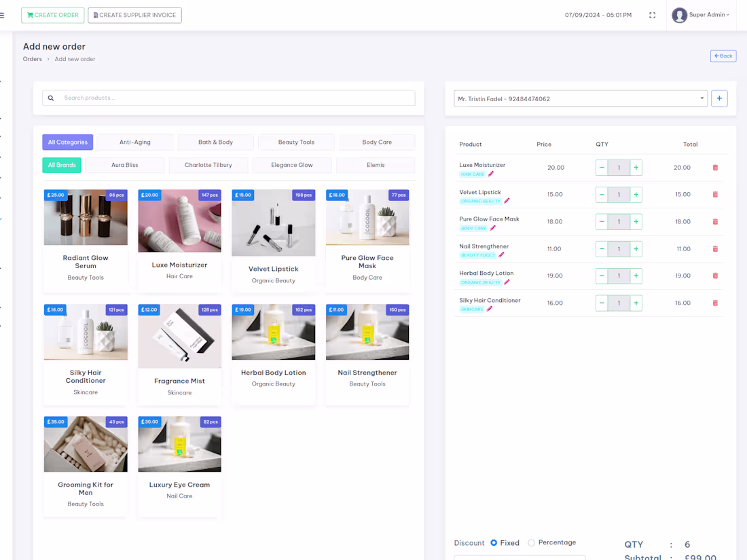Click the search magnifier icon
Screen dimensions: 747x560
(51, 98)
